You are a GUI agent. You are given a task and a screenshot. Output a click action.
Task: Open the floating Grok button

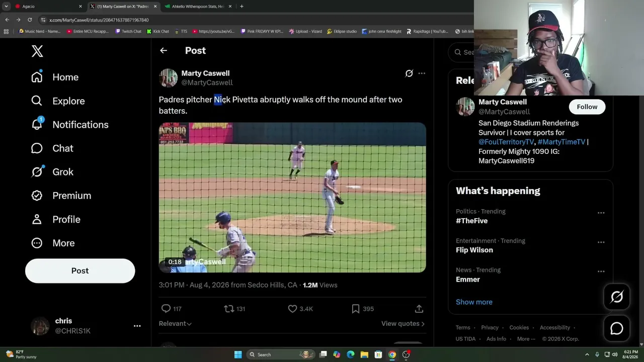(617, 297)
